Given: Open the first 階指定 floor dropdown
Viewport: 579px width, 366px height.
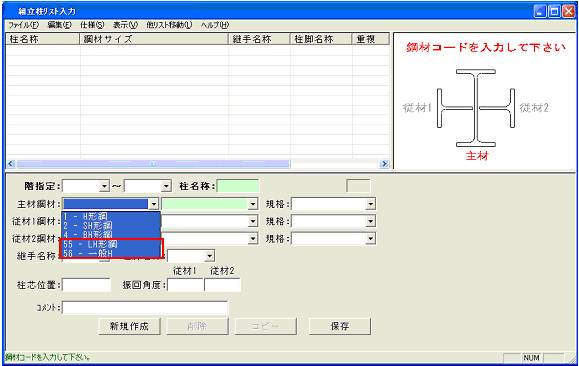Looking at the screenshot, I should [105, 186].
